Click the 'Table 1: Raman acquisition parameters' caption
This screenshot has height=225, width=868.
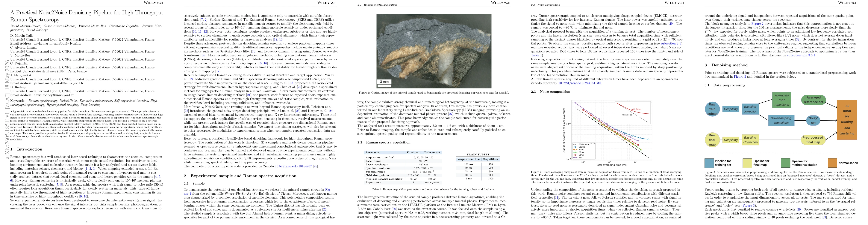(434, 190)
